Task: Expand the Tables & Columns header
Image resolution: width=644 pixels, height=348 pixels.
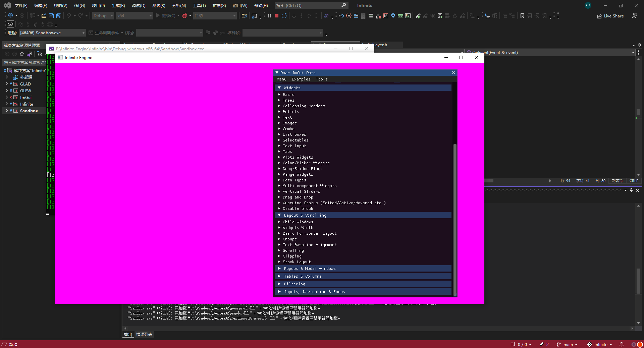Action: (x=363, y=276)
